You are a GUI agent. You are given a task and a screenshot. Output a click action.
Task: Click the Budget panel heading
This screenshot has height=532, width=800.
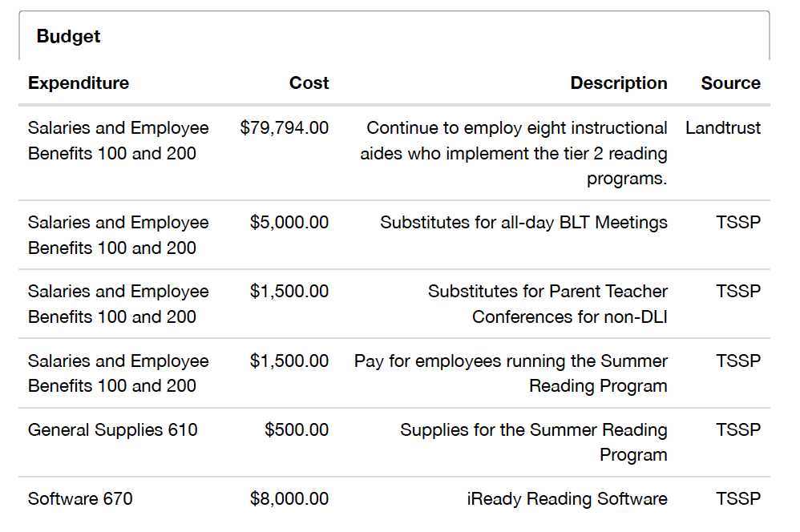(x=68, y=36)
